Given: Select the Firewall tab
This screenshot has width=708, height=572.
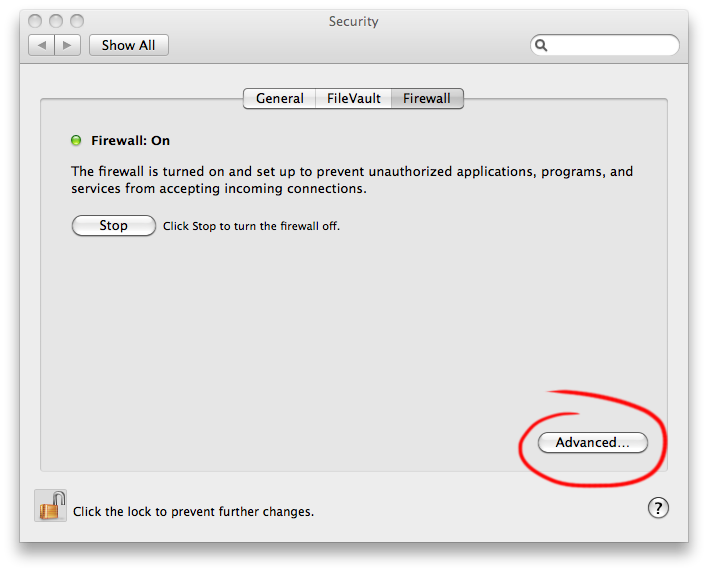Looking at the screenshot, I should point(427,98).
